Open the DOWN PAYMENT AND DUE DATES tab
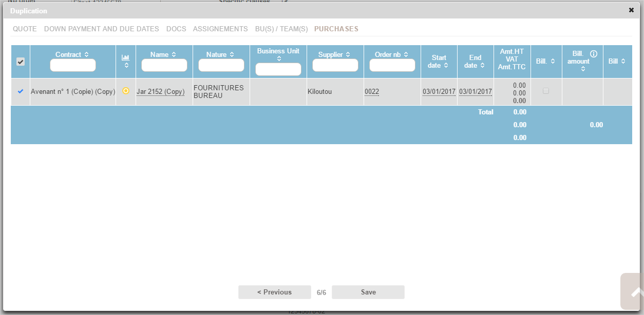This screenshot has width=644, height=315. (101, 29)
